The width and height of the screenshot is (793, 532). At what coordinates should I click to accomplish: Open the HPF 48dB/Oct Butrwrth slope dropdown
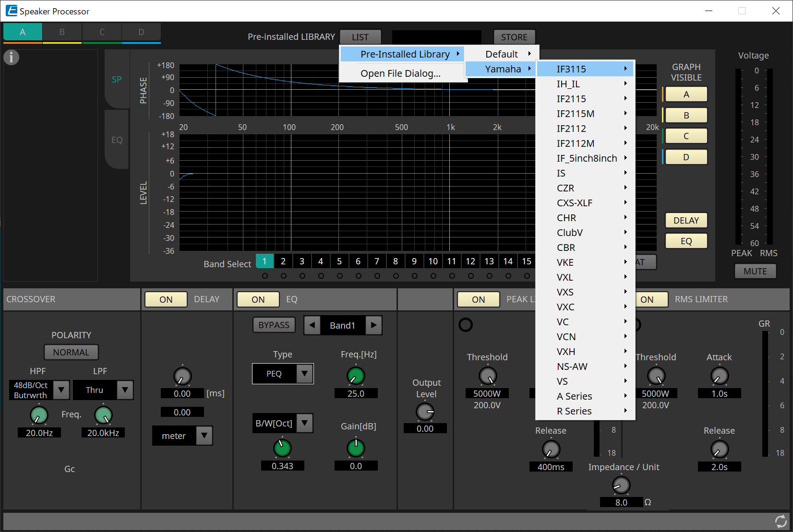click(x=61, y=390)
